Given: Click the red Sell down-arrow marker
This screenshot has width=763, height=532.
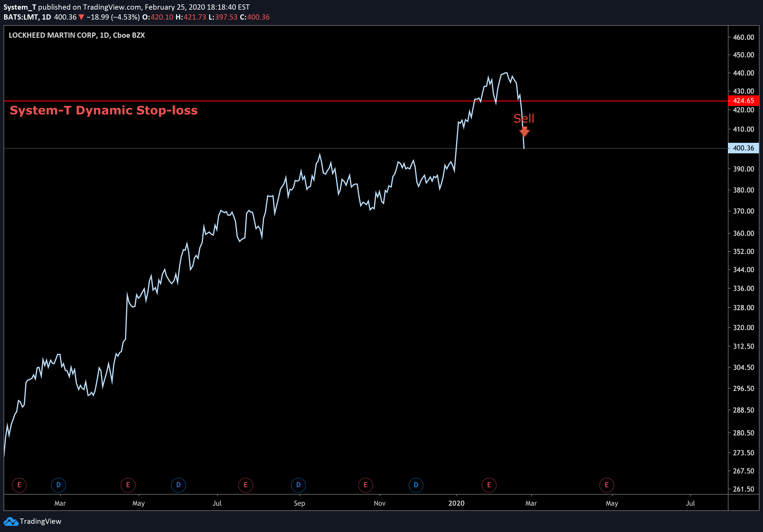Looking at the screenshot, I should click(524, 132).
